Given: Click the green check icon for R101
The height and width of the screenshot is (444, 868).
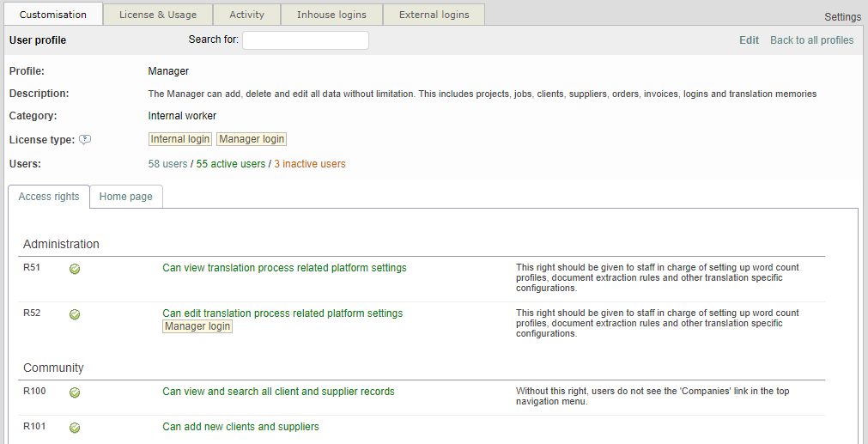Looking at the screenshot, I should pyautogui.click(x=75, y=428).
